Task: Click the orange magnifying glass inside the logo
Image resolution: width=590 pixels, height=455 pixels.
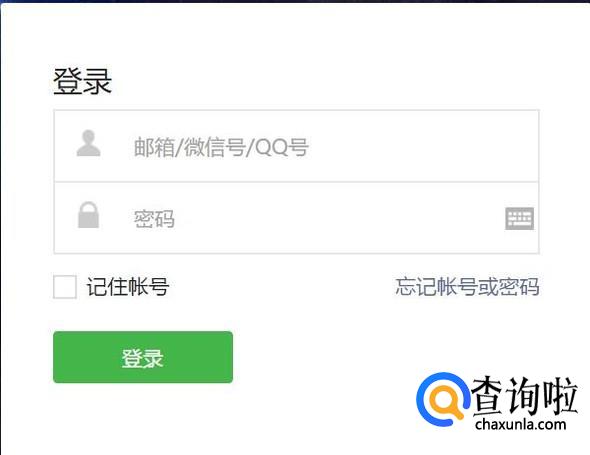Action: 447,403
